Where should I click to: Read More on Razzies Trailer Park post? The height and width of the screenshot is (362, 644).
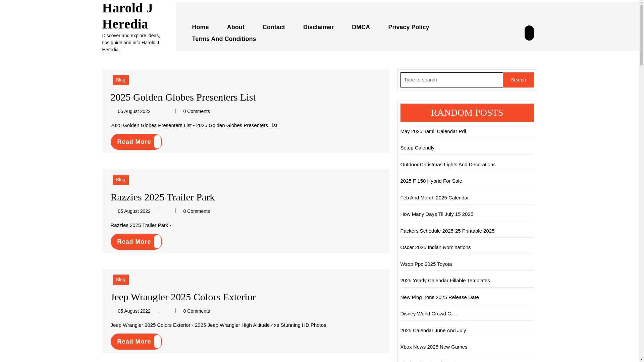[136, 242]
